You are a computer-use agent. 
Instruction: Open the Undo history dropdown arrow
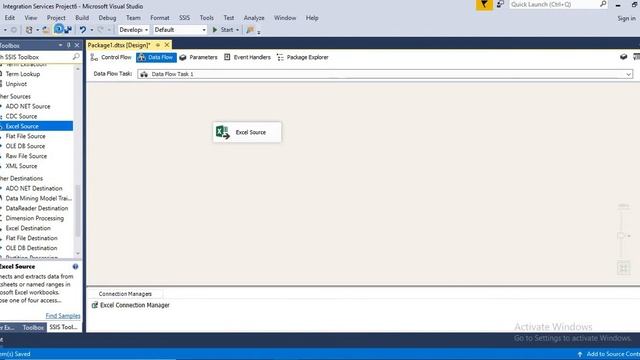(x=91, y=30)
